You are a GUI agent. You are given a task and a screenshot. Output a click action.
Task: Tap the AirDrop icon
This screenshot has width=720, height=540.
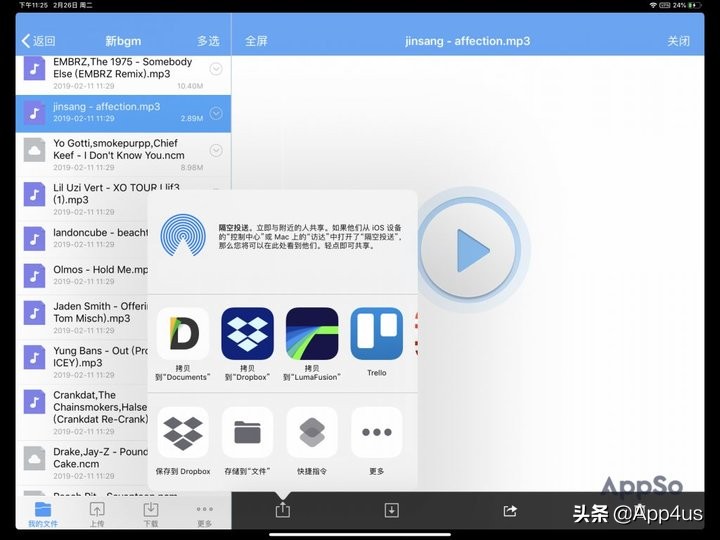coord(183,235)
